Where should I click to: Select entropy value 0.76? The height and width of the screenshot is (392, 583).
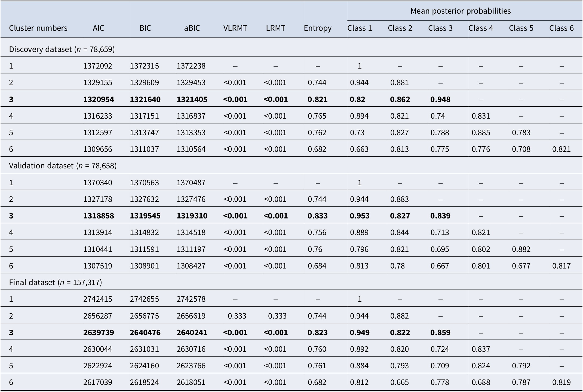[x=315, y=249]
